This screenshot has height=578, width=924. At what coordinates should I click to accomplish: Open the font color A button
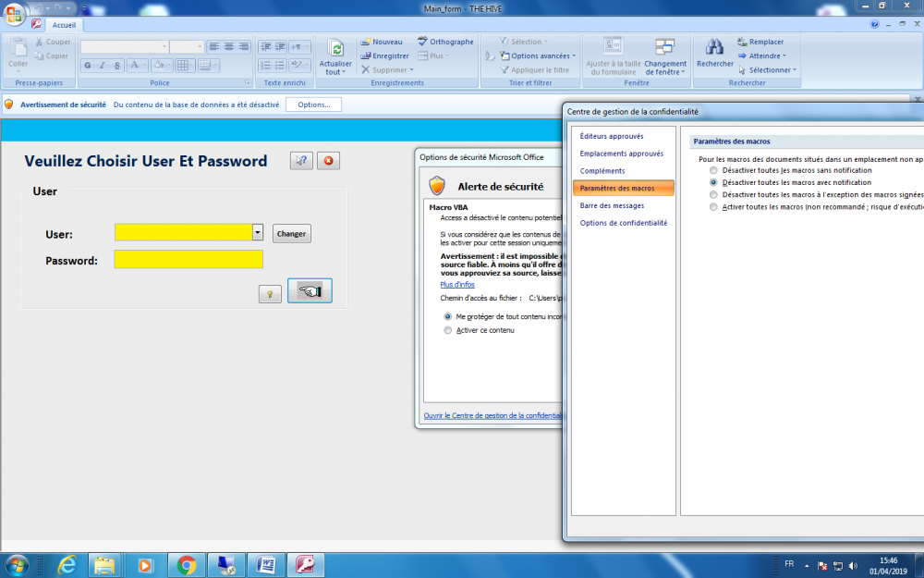[x=137, y=65]
